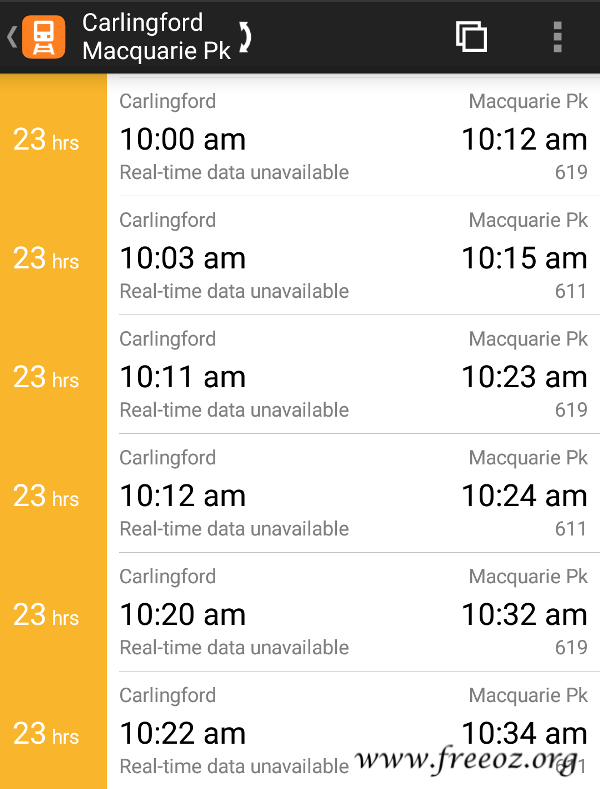Tap route number 611 on 10:24 arrival
The width and height of the screenshot is (600, 789).
[x=571, y=528]
